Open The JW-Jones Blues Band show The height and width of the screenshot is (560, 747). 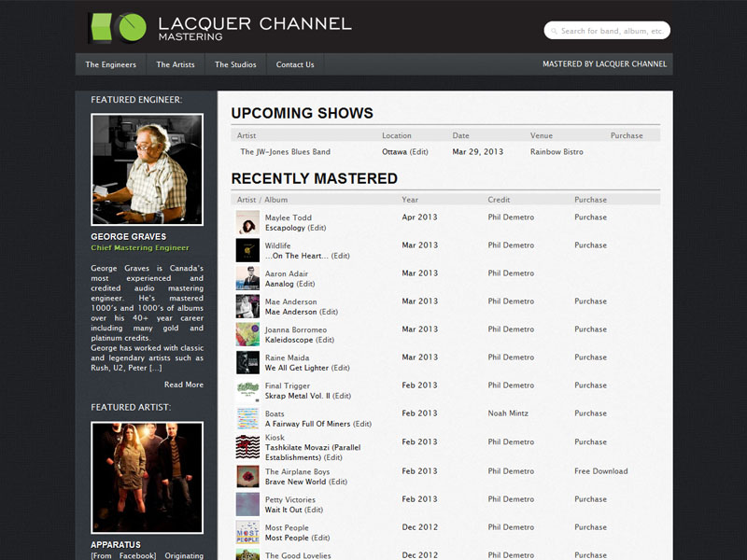point(286,151)
